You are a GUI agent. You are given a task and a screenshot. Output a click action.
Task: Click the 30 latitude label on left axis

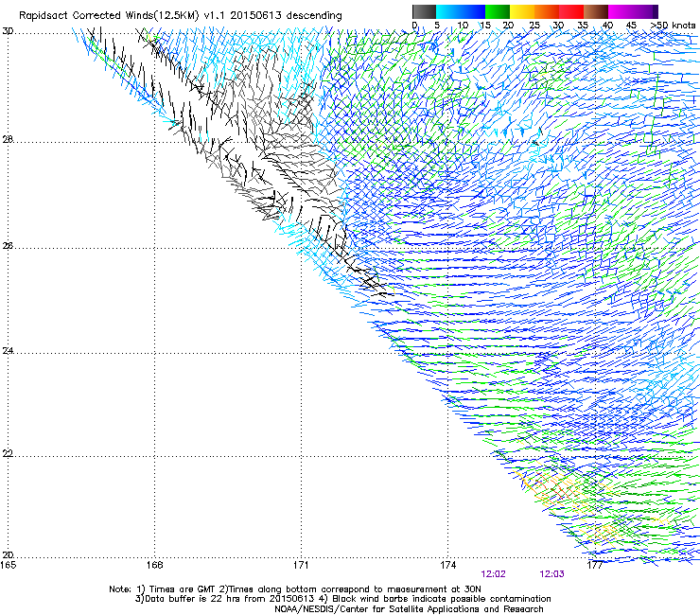pyautogui.click(x=8, y=31)
